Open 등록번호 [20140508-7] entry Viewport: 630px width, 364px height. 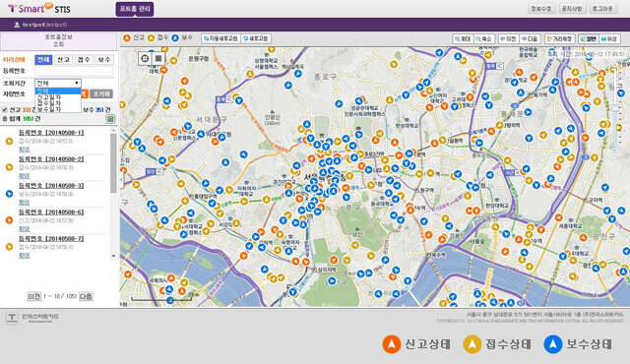point(51,238)
